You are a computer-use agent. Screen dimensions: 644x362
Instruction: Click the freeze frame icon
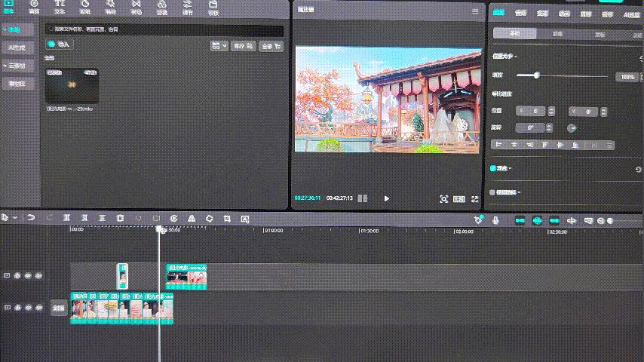coord(156,218)
